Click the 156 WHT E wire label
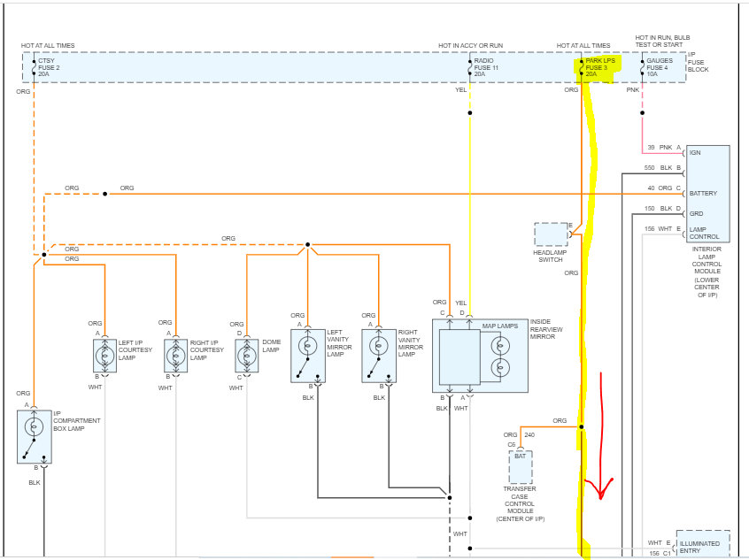This screenshot has width=749, height=560. coord(662,229)
